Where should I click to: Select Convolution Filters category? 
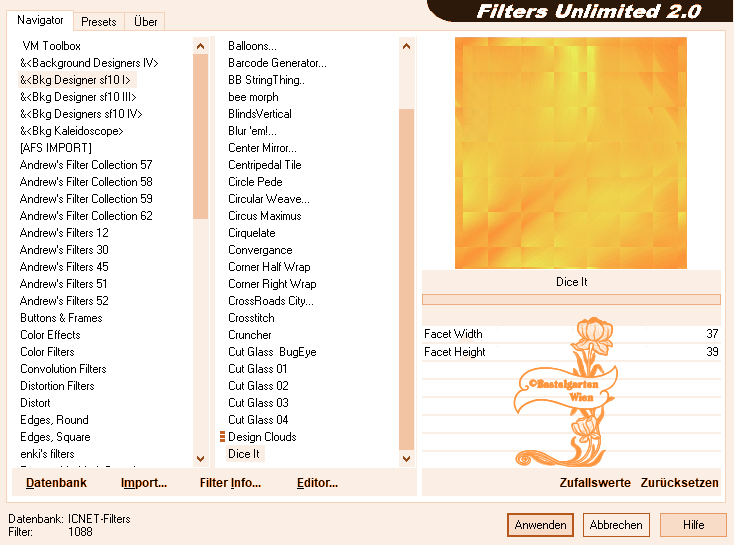[x=63, y=369]
